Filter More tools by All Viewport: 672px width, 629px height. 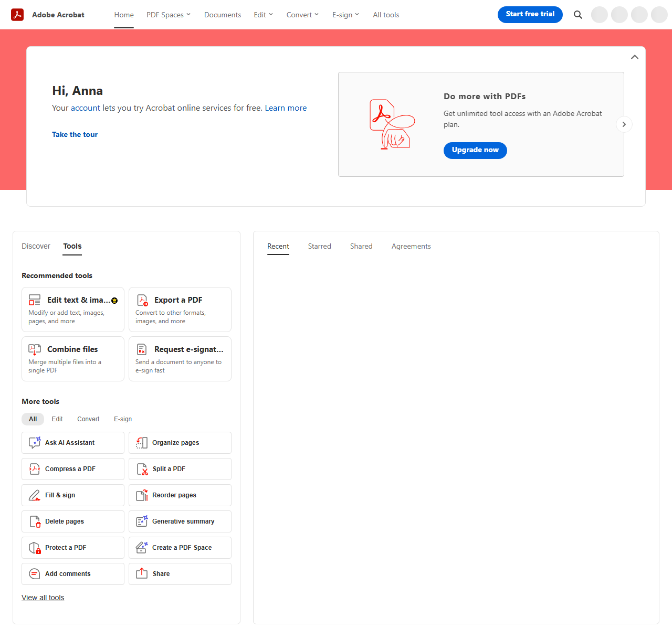pyautogui.click(x=33, y=419)
